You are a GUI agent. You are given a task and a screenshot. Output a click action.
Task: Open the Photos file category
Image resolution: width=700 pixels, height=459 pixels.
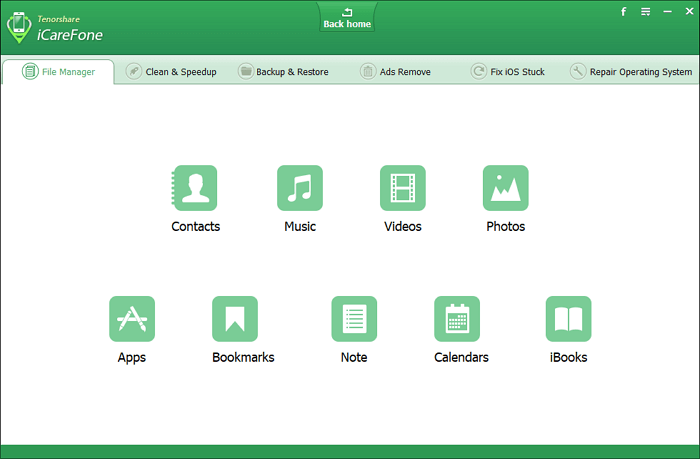pos(505,188)
